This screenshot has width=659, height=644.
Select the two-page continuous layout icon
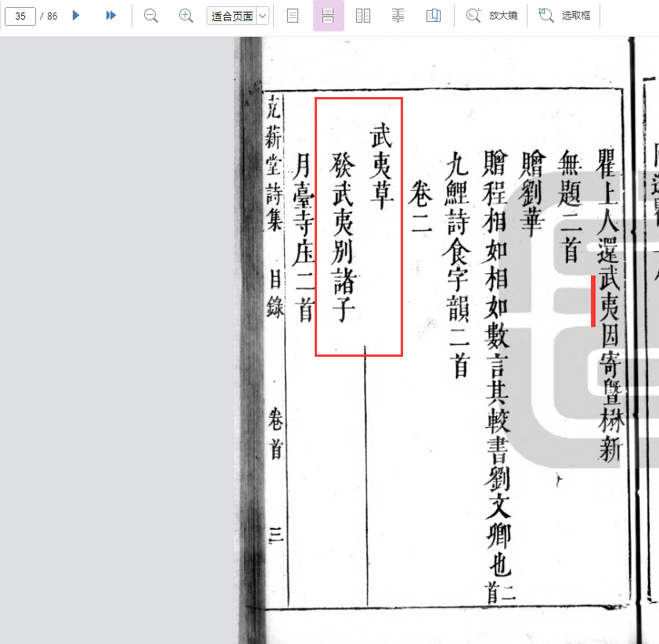coord(398,16)
